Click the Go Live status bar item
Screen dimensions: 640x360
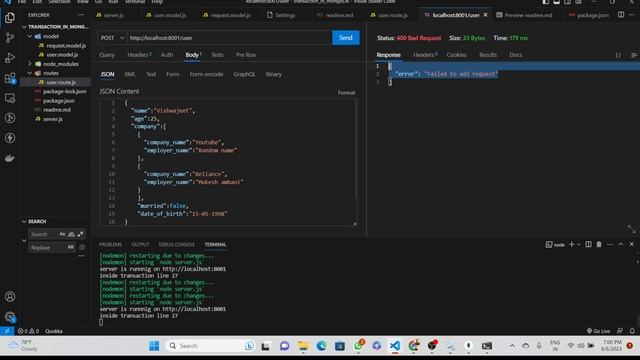(x=598, y=331)
